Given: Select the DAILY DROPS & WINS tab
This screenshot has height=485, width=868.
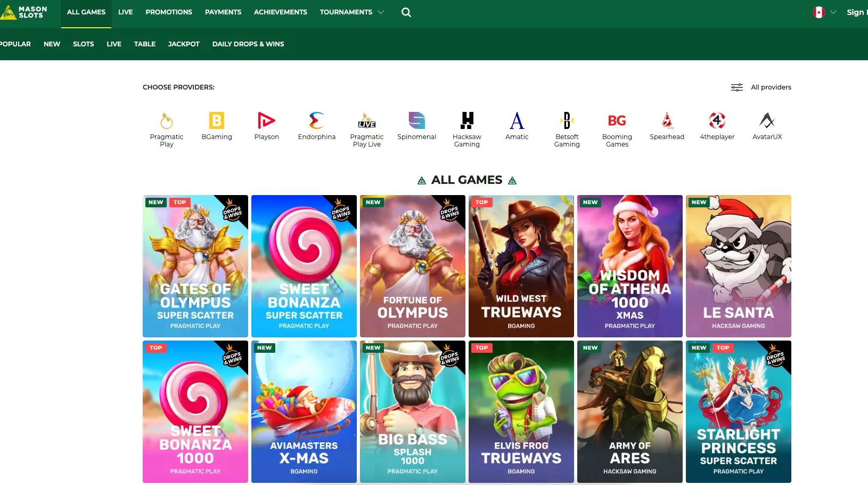Looking at the screenshot, I should [x=248, y=44].
